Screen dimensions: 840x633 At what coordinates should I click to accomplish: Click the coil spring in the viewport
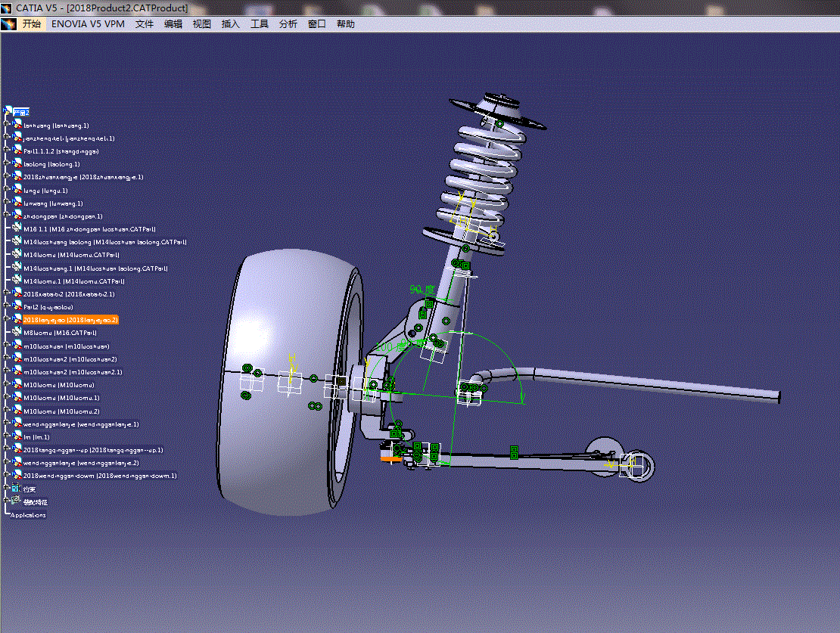point(480,177)
